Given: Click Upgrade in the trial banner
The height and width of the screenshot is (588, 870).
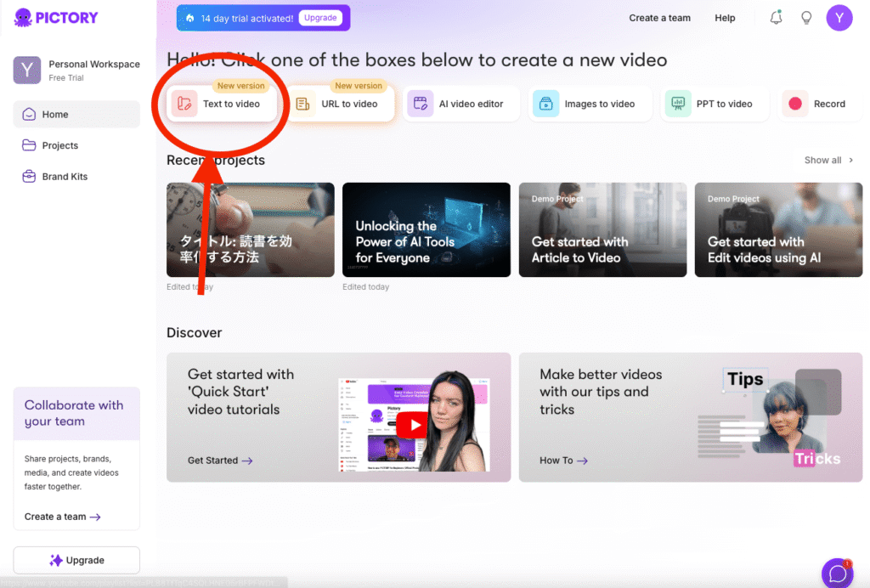Looking at the screenshot, I should 320,18.
